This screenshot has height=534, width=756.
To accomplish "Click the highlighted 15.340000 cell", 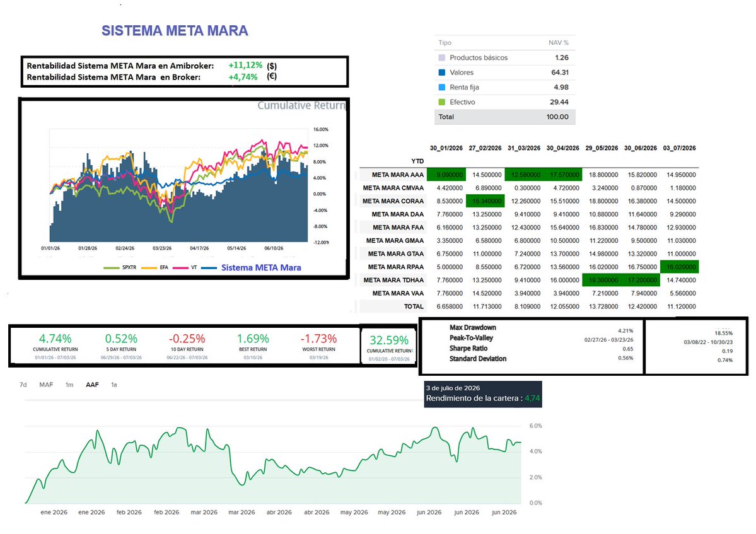I will coord(485,201).
